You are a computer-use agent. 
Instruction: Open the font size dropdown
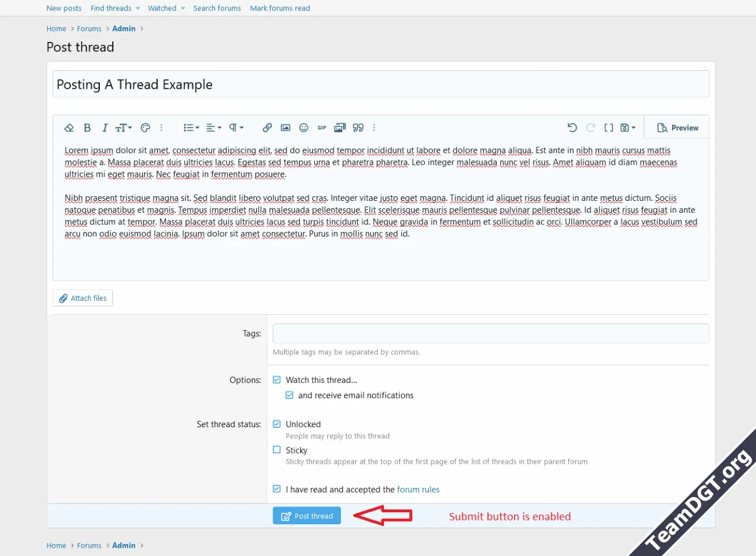(x=123, y=128)
